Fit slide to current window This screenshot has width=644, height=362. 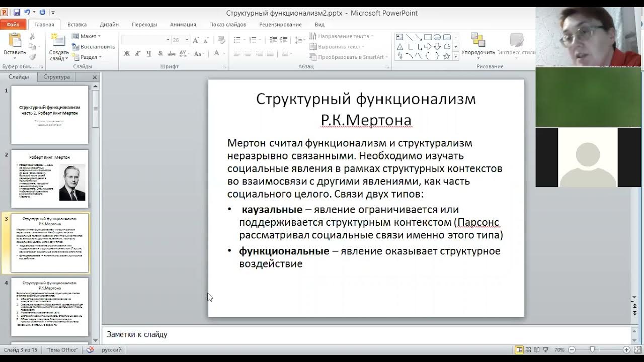click(636, 349)
